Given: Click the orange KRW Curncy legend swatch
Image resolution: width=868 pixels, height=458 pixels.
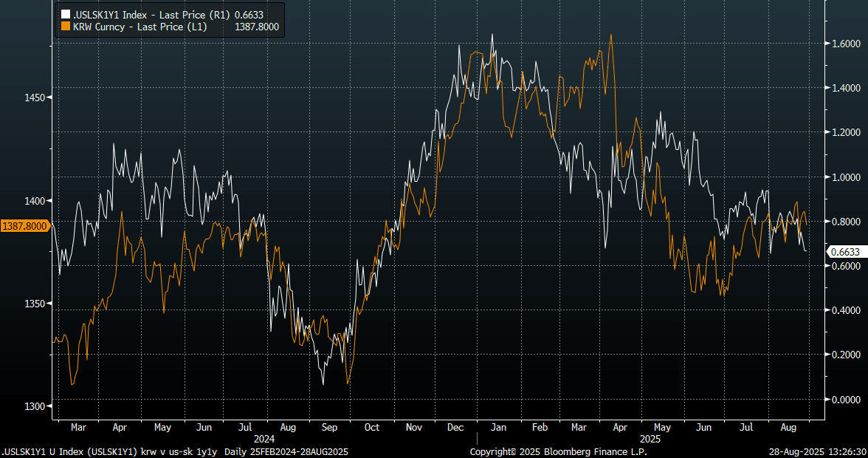Looking at the screenshot, I should coord(65,27).
